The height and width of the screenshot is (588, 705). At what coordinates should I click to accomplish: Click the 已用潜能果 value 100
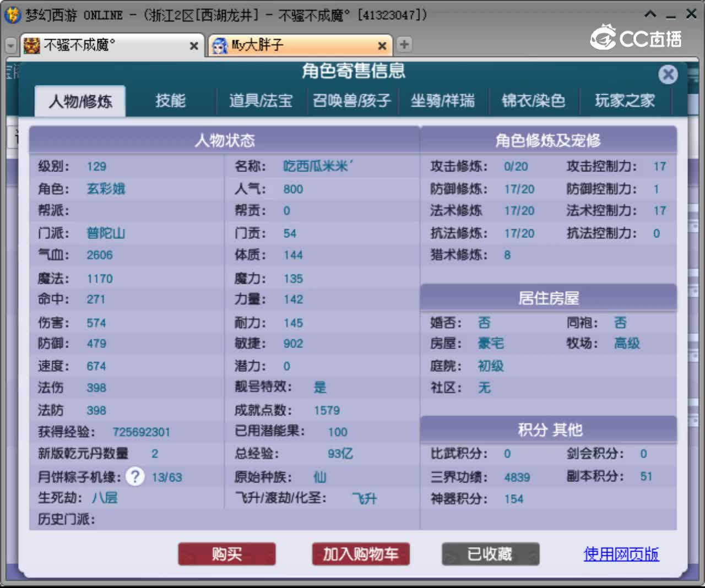click(x=338, y=432)
